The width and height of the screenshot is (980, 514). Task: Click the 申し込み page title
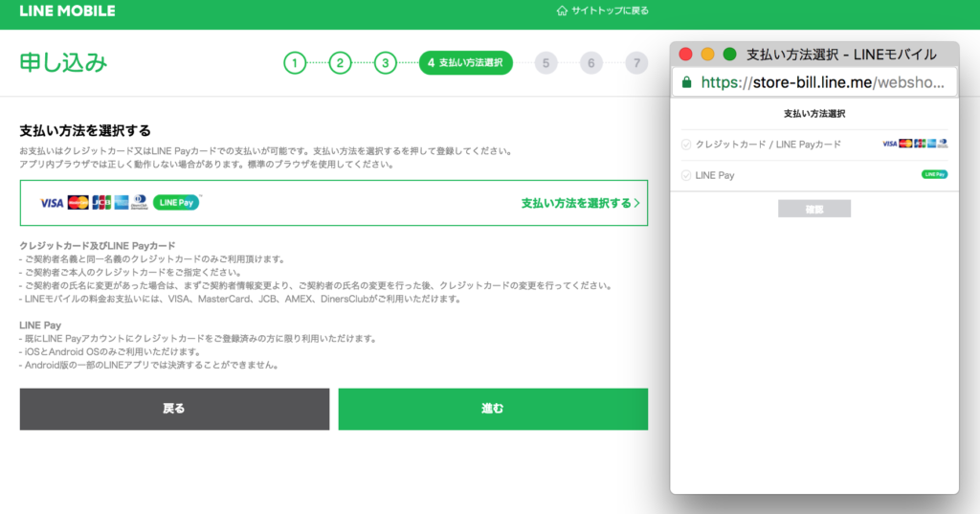[x=63, y=62]
